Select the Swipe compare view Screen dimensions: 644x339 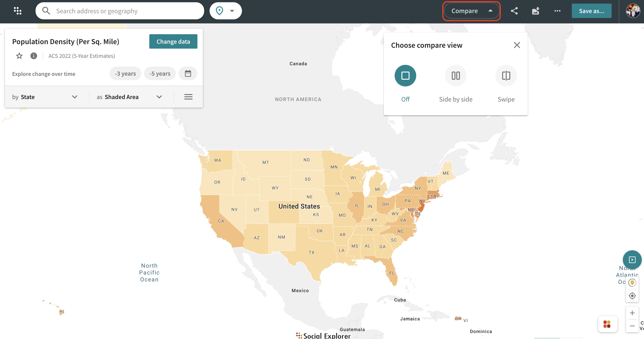(506, 75)
